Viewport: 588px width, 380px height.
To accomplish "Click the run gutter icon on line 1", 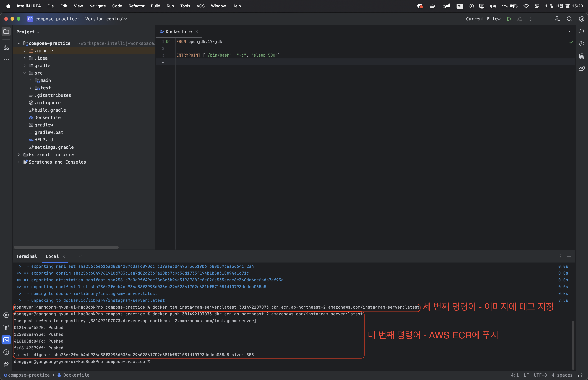I will [168, 41].
